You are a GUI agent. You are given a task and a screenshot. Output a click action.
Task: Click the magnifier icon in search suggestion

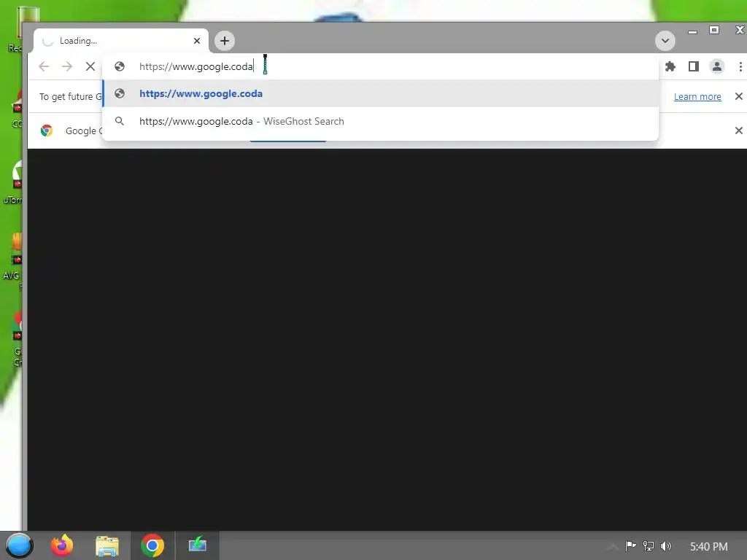click(x=120, y=122)
